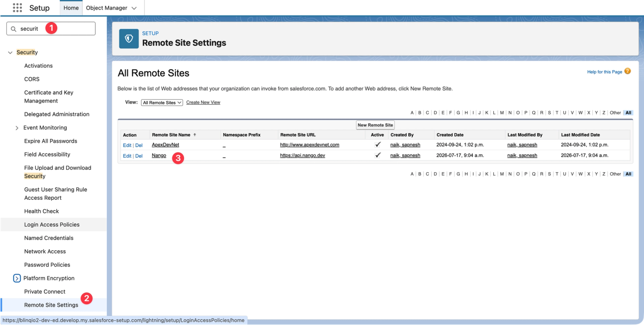Open the ApexDevNet remote site name

click(x=165, y=145)
